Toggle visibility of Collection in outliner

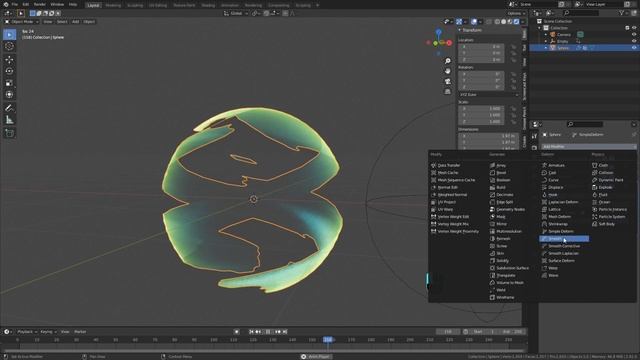point(634,28)
